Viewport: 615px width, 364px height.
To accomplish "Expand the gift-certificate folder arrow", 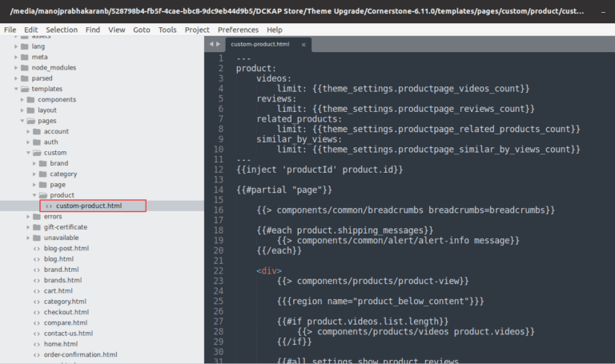I will point(28,227).
